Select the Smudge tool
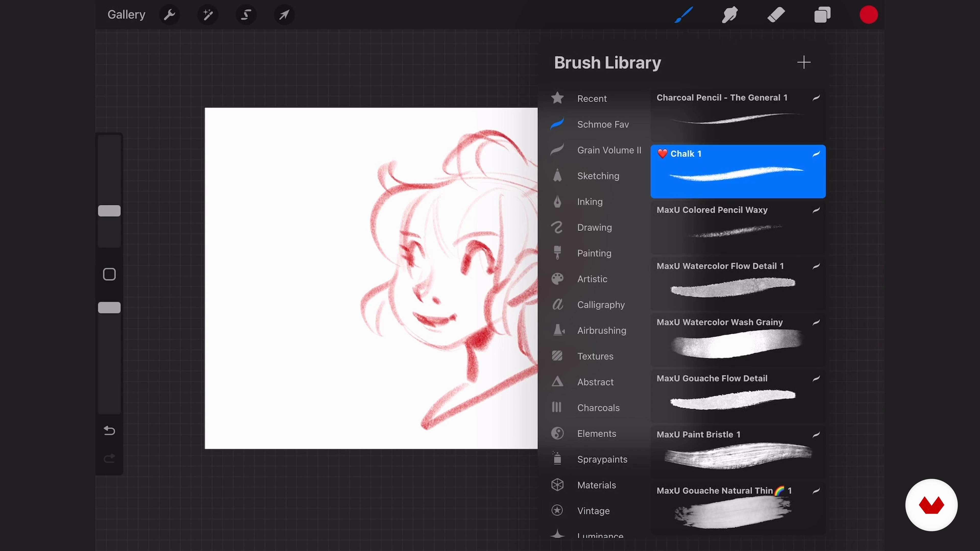Viewport: 980px width, 551px height. pos(730,15)
